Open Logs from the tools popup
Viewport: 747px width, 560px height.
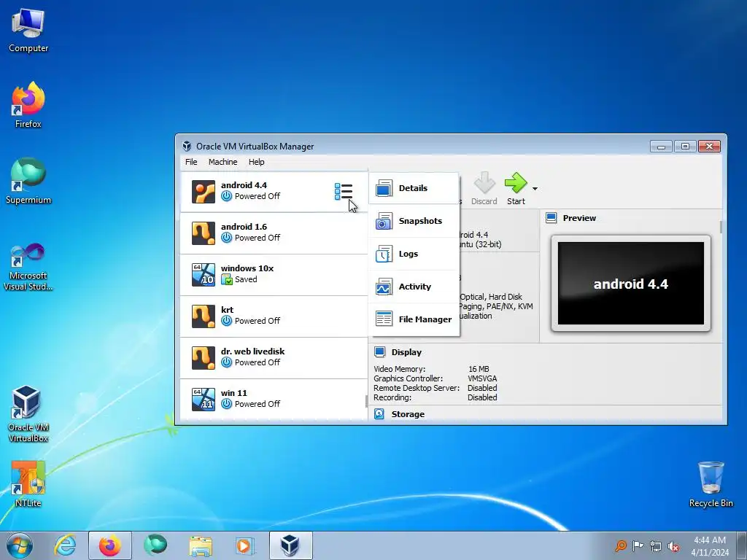tap(414, 254)
